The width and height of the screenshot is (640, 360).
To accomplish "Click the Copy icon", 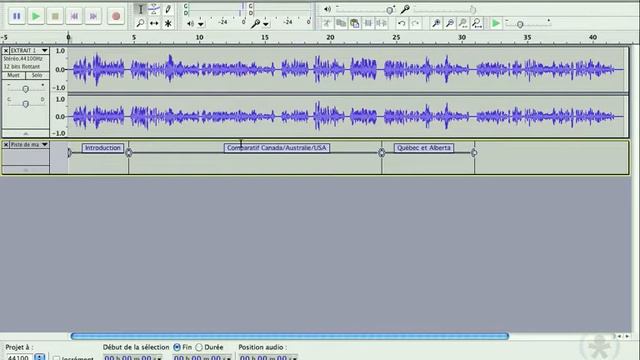I will pyautogui.click(x=341, y=23).
